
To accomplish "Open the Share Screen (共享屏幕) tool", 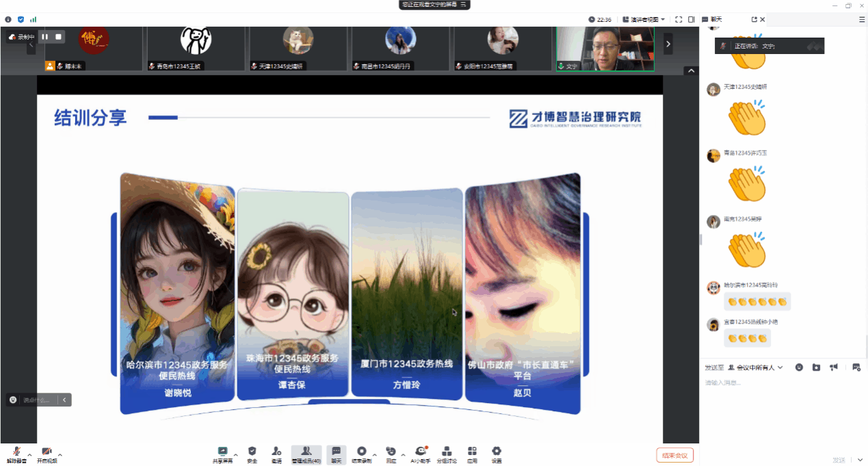I will (222, 454).
